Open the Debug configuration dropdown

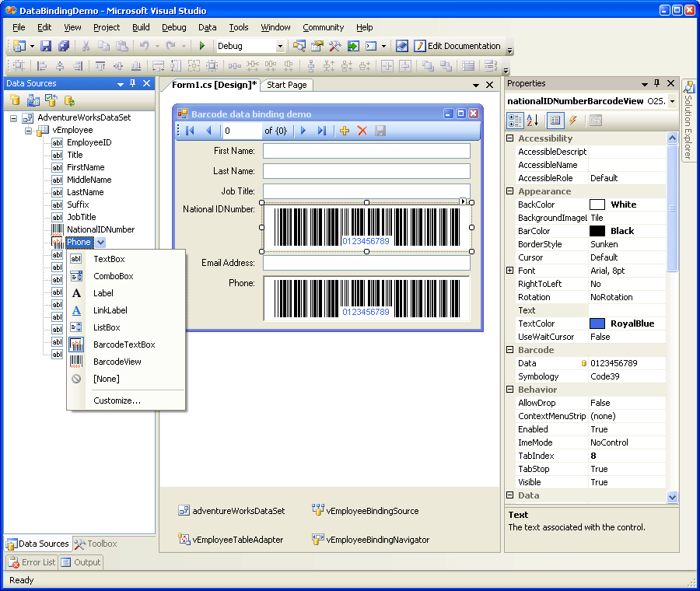coord(280,47)
